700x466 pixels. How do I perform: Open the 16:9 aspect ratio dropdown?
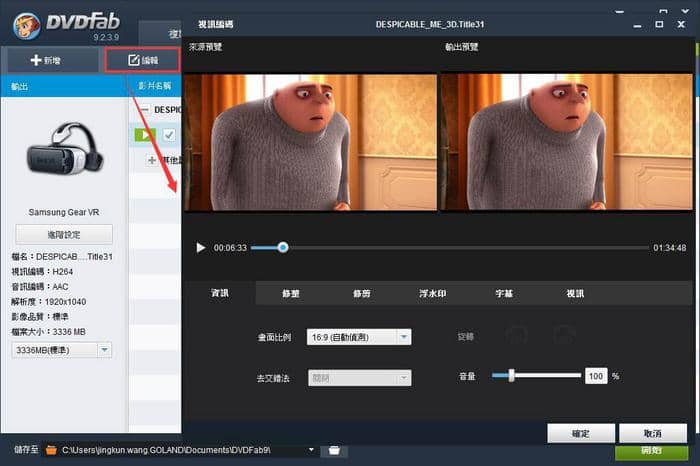click(359, 337)
